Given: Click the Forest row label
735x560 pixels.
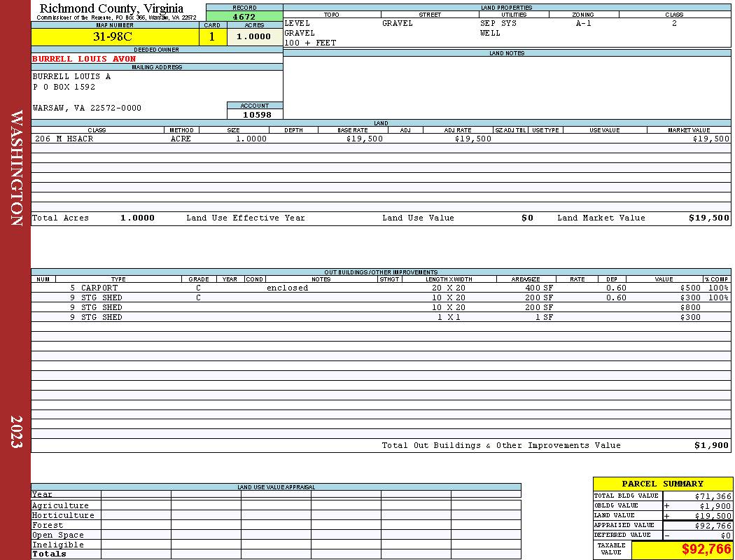Looking at the screenshot, I should tap(47, 525).
